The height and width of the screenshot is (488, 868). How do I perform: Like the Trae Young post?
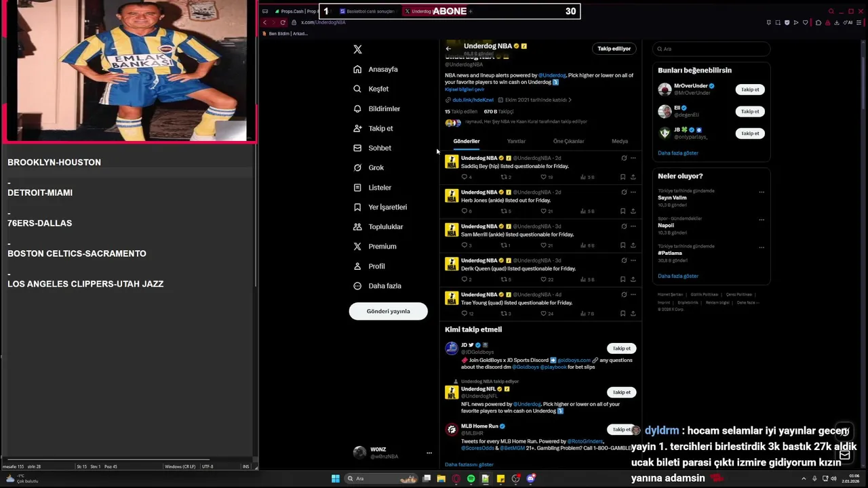point(543,313)
